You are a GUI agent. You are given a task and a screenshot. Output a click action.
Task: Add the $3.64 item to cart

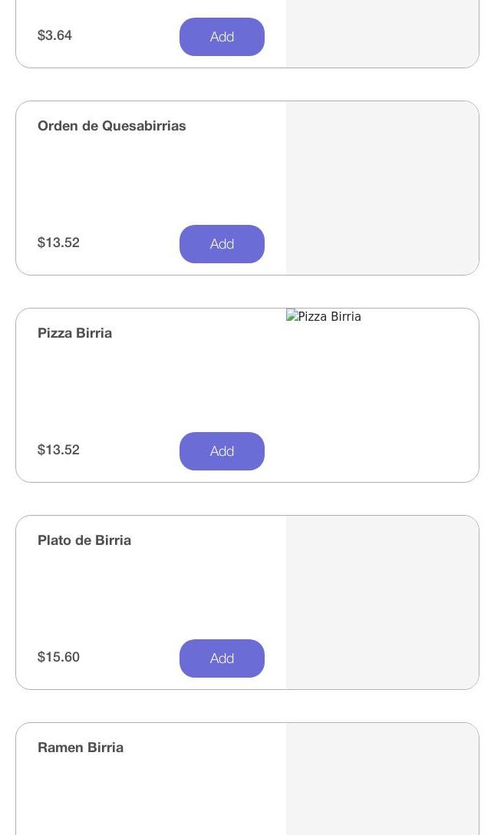coord(222,37)
